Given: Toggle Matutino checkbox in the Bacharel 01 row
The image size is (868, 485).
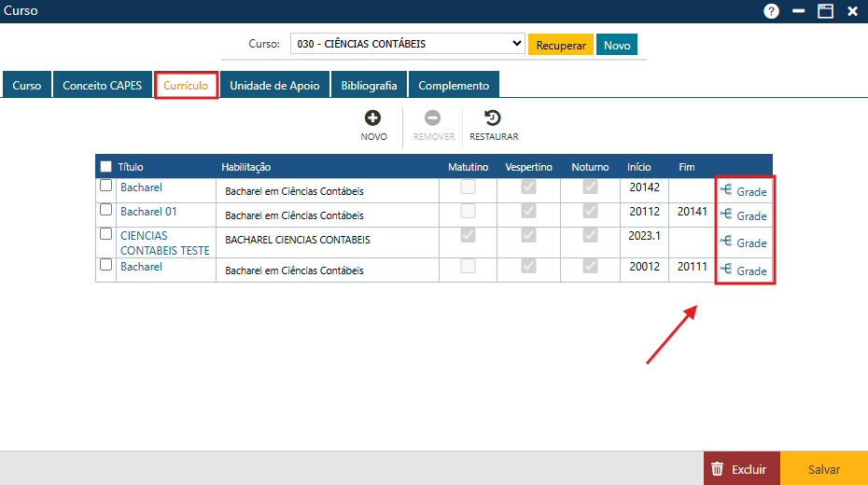Looking at the screenshot, I should tap(468, 211).
